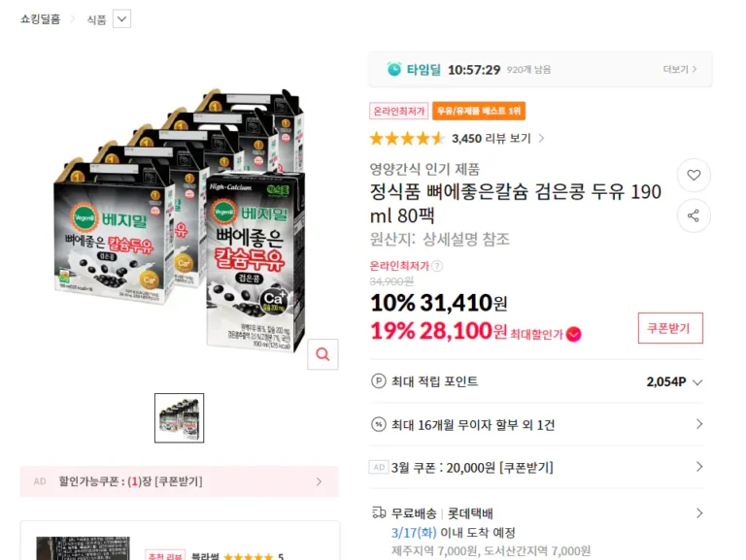The width and height of the screenshot is (746, 560).
Task: Select the product image thumbnail
Action: pos(180,418)
